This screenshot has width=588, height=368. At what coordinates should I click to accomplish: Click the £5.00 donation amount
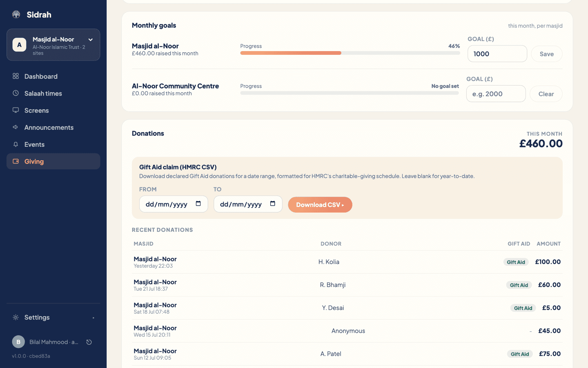click(551, 308)
